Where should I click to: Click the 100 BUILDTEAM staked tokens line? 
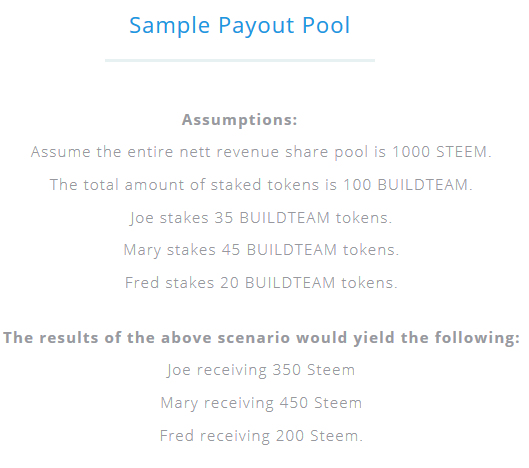pos(261,185)
